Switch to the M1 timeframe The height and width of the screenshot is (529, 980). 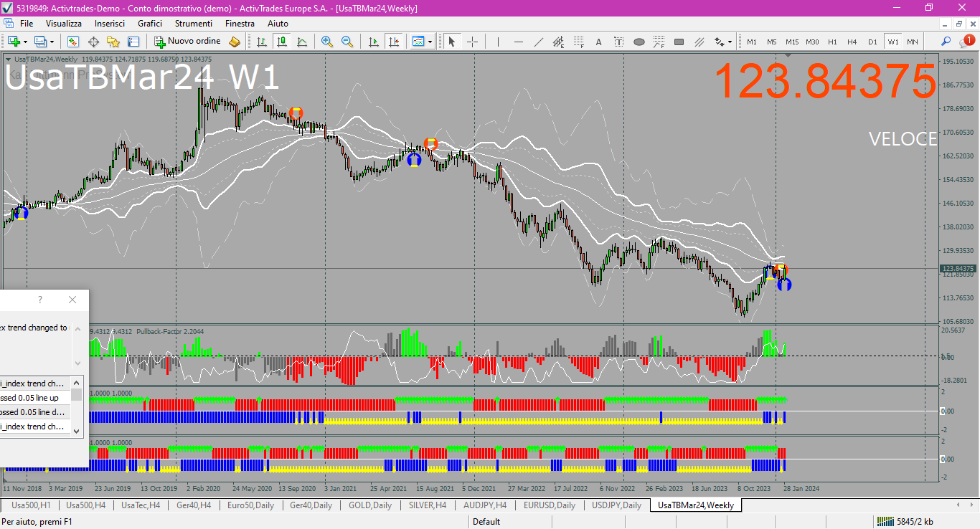(x=751, y=42)
